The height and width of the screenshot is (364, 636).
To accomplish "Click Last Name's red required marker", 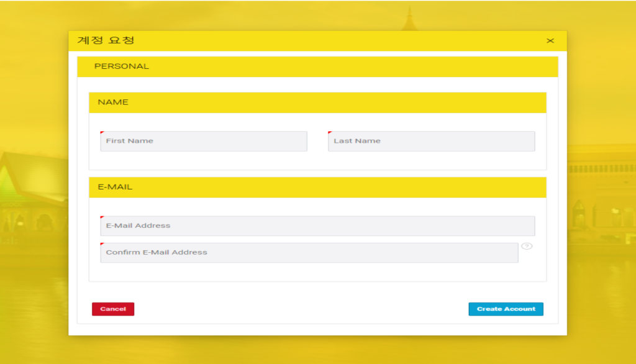I will click(x=330, y=132).
